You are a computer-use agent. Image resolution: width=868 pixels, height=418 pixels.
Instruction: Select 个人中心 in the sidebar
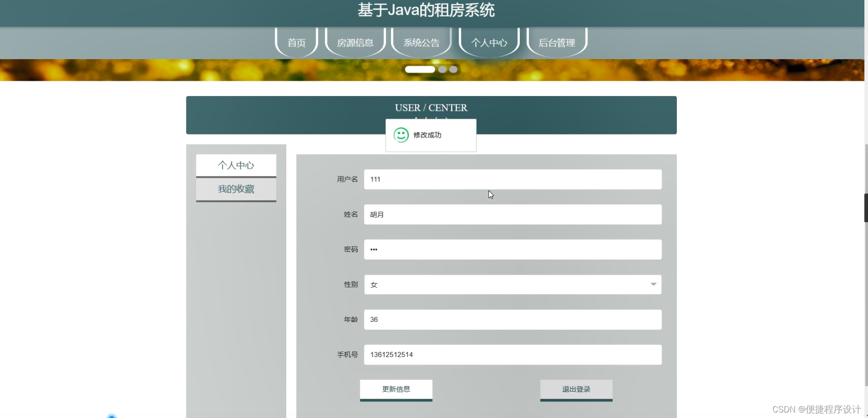point(235,165)
